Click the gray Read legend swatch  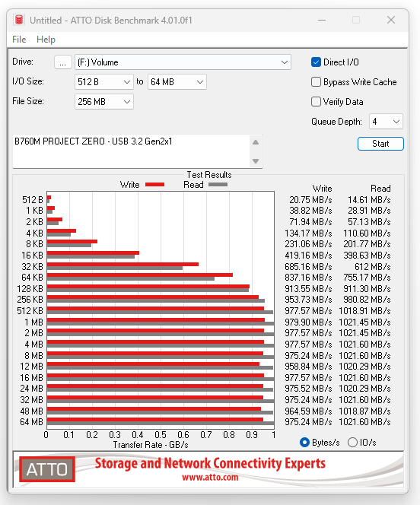(218, 185)
